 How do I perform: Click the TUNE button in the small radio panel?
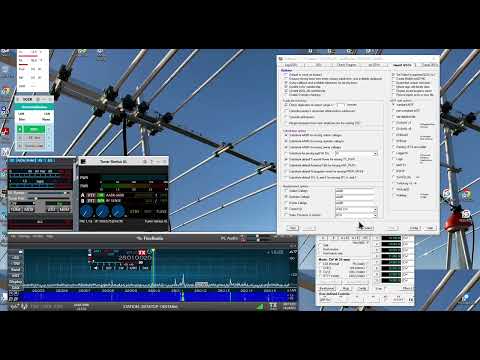tap(16, 209)
